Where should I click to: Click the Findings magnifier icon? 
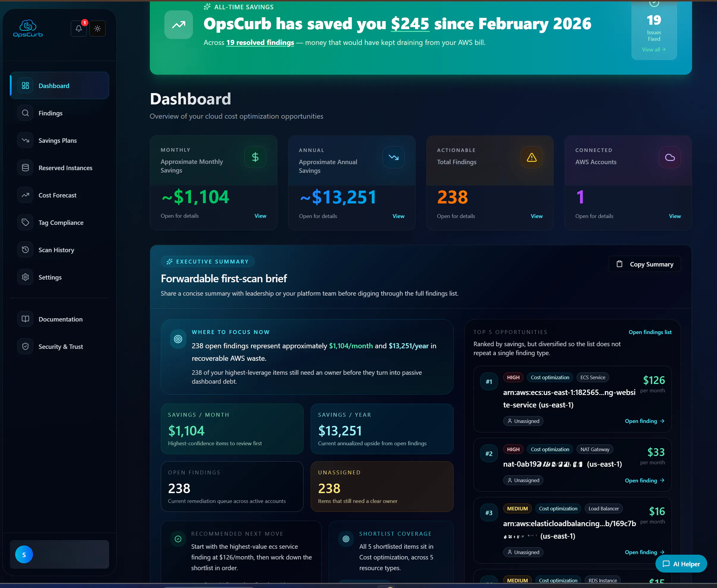(25, 113)
